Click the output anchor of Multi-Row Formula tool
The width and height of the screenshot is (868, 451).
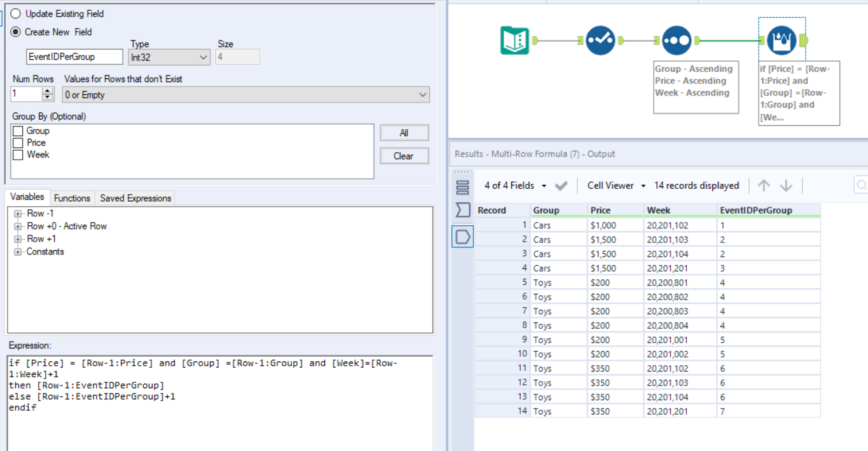(803, 41)
